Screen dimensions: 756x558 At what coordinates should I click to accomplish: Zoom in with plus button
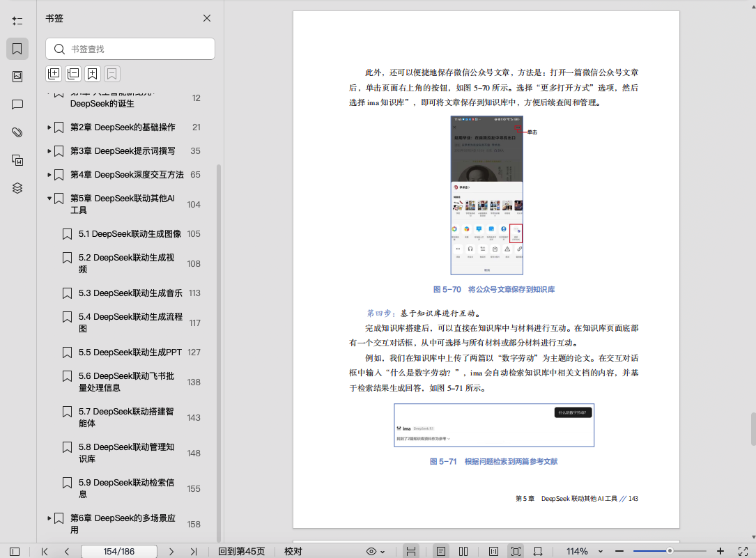coord(720,551)
